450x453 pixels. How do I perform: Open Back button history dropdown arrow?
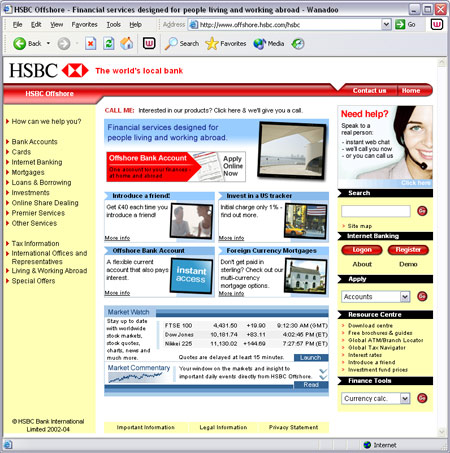[x=48, y=43]
